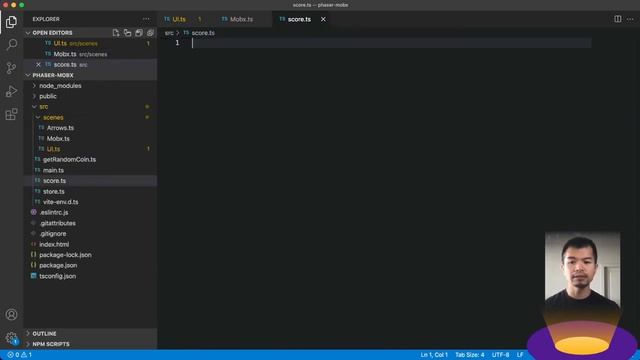Close the score.ts tab

[323, 19]
